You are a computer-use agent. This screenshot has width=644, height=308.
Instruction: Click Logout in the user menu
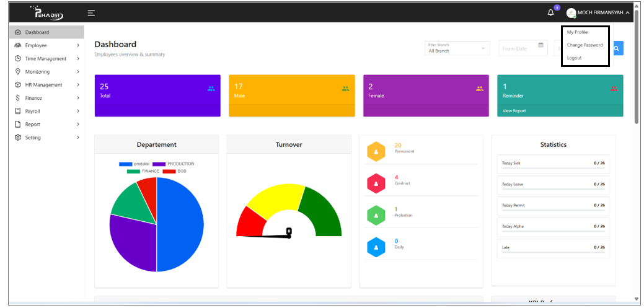pos(574,58)
